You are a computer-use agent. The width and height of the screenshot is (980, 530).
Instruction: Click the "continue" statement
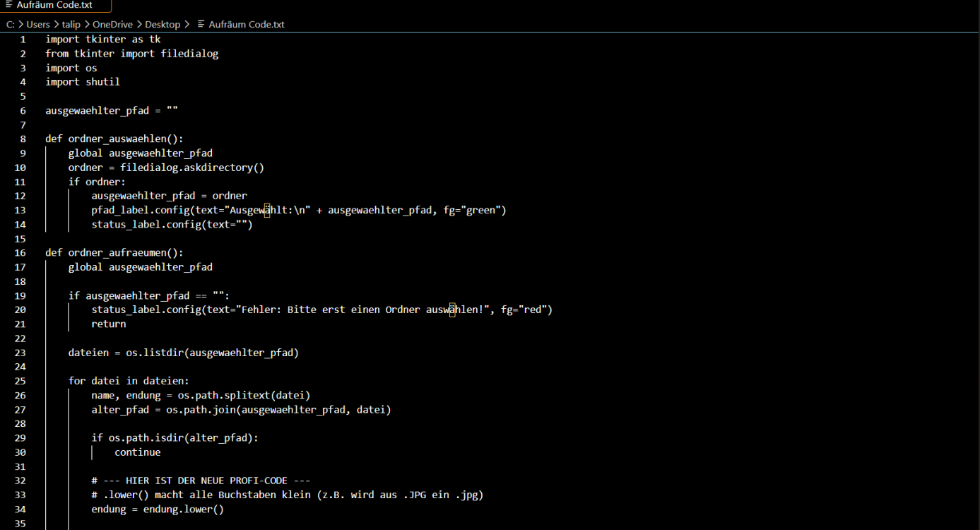coord(138,452)
